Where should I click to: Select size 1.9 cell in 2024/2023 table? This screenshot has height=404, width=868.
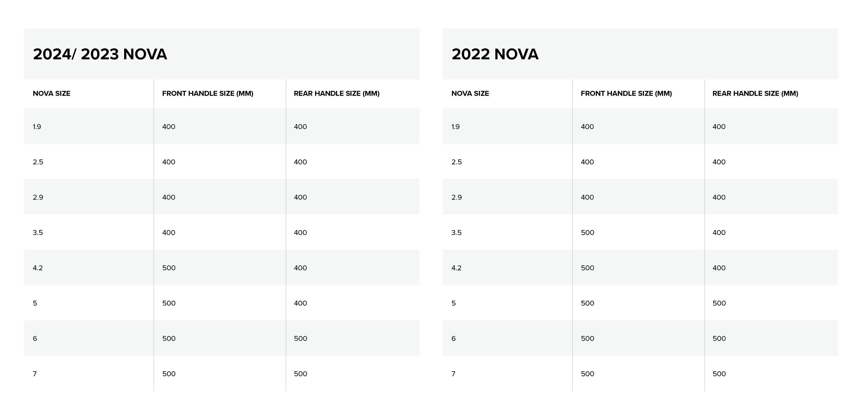click(37, 127)
